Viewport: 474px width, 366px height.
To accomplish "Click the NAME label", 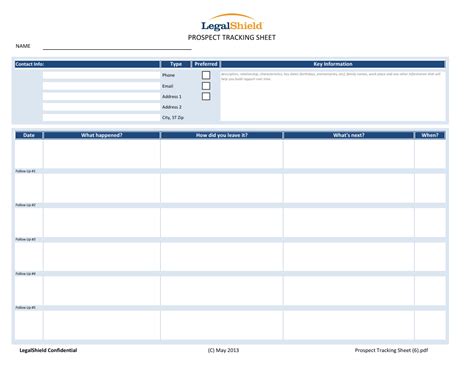I will pos(23,46).
